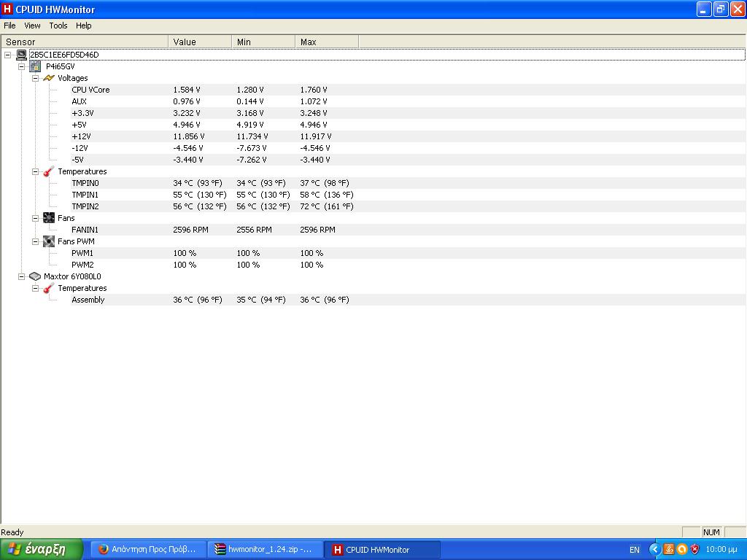Screen dimensions: 747x560
Task: Click the thermometer icon under Maxtor 6Y080L0
Action: [49, 288]
